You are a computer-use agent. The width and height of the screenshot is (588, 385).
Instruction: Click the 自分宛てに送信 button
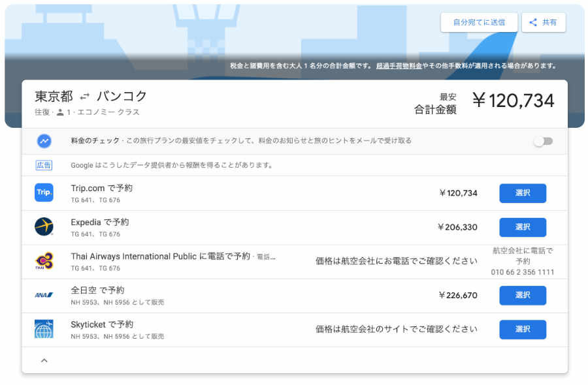[479, 22]
